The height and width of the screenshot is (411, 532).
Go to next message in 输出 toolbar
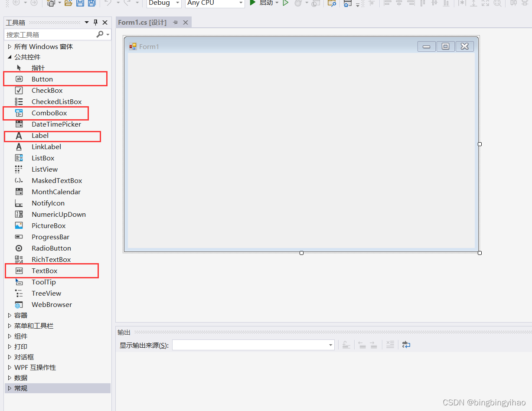[x=373, y=345]
